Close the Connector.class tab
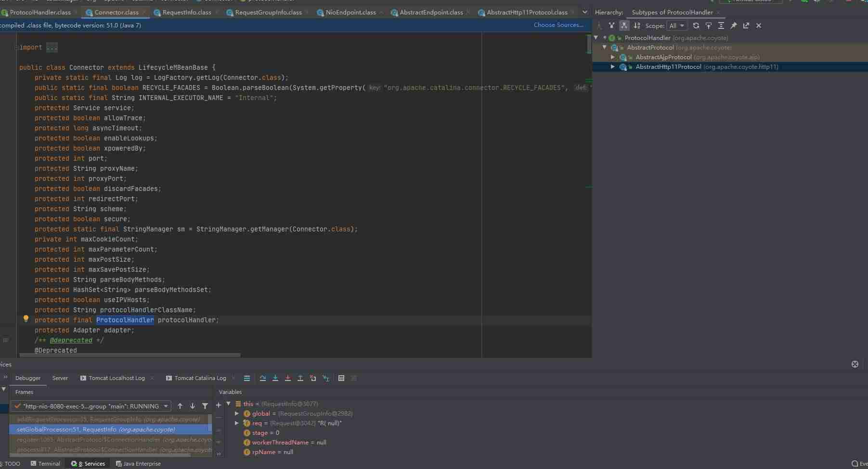Screen dimensions: 868x469 pos(144,13)
